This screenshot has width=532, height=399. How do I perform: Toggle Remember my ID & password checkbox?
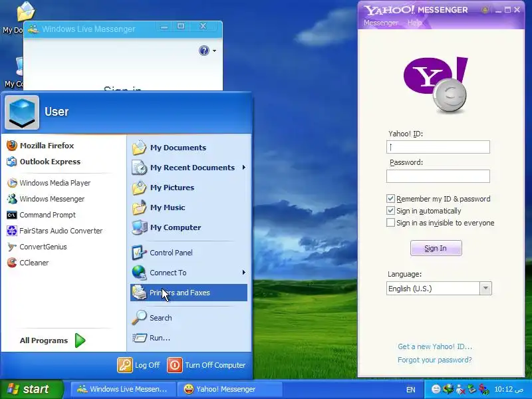pos(390,199)
